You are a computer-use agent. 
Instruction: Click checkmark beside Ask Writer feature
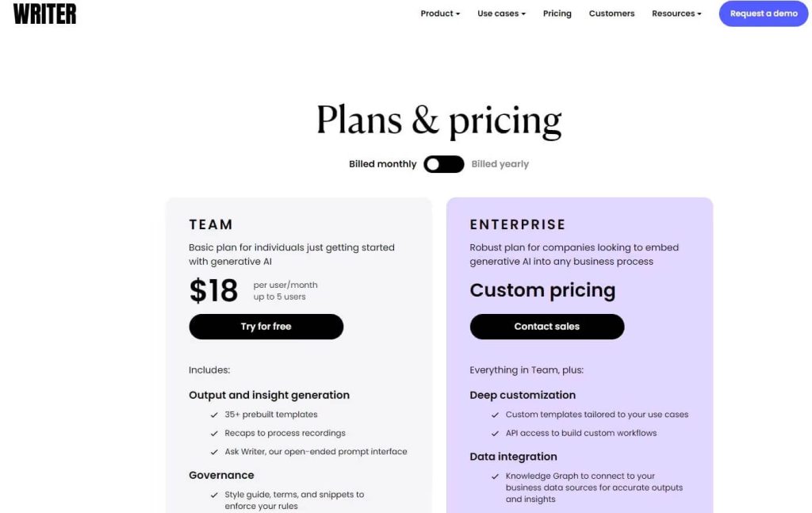214,452
